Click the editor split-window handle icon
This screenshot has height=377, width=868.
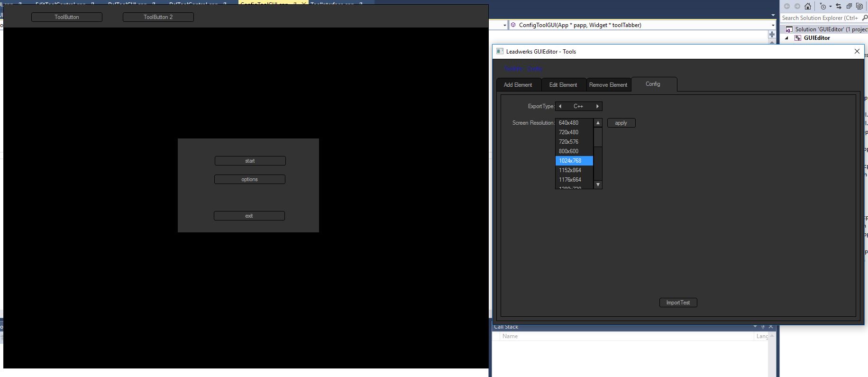click(x=772, y=35)
